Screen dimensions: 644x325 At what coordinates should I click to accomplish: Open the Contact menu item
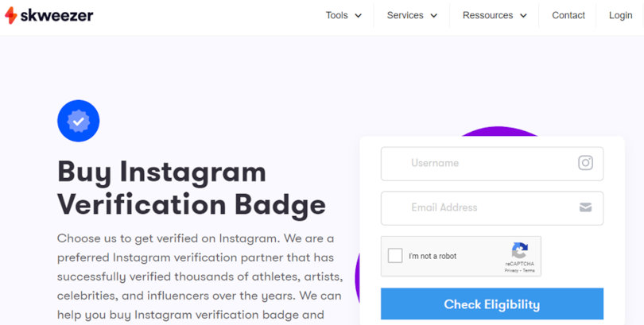point(568,15)
